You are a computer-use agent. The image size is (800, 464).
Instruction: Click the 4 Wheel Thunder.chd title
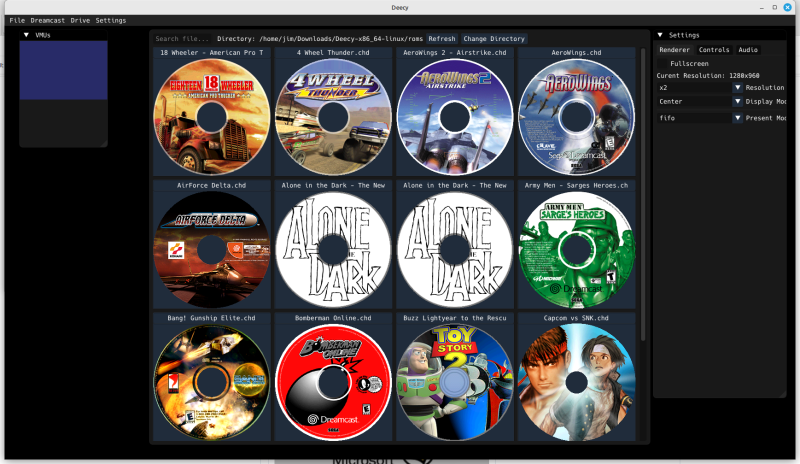333,53
